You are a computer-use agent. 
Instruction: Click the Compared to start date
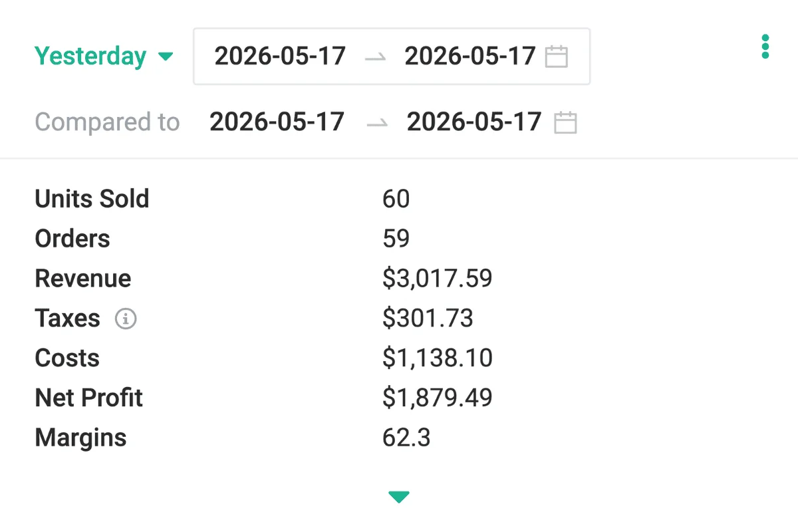click(277, 122)
